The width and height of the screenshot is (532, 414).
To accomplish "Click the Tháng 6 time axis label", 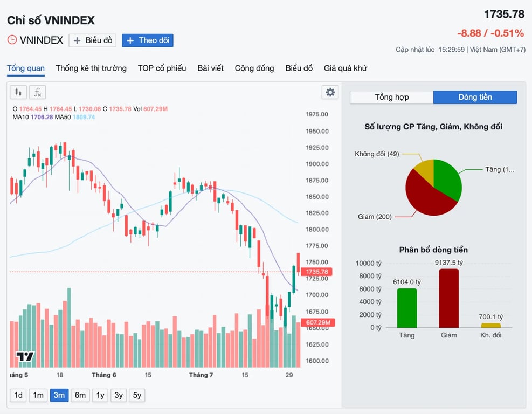I will pyautogui.click(x=104, y=375).
